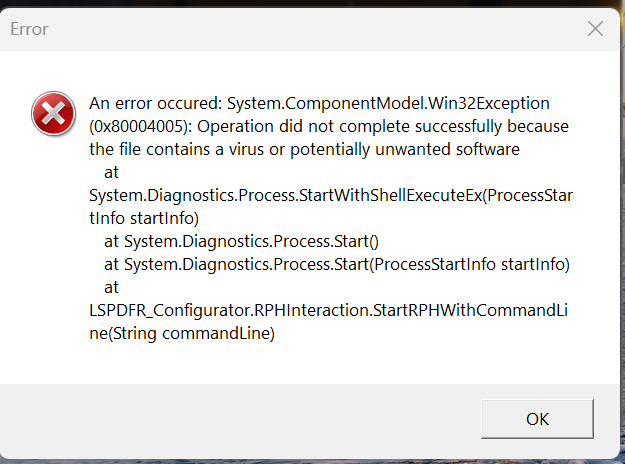Click the red error cross icon
The height and width of the screenshot is (464, 625).
tap(48, 114)
